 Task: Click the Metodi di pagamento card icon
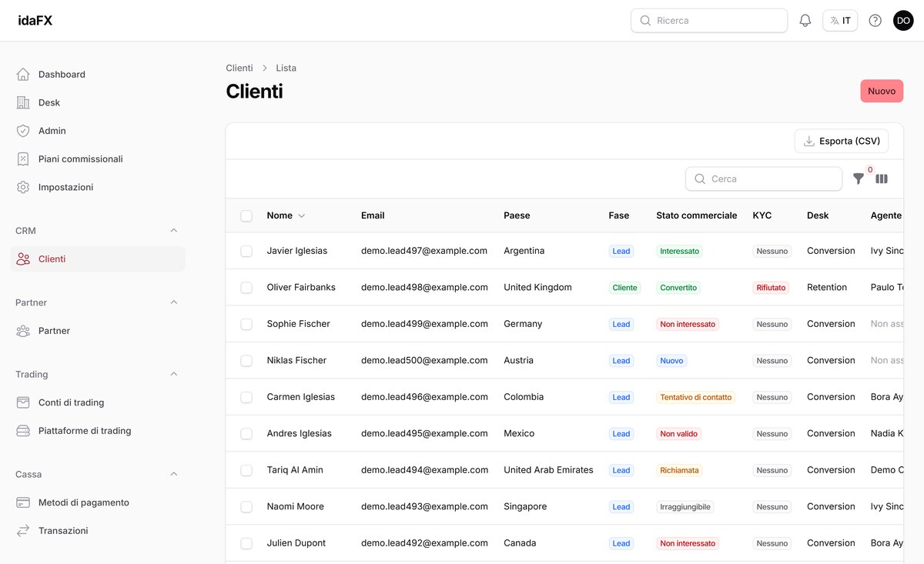23,502
